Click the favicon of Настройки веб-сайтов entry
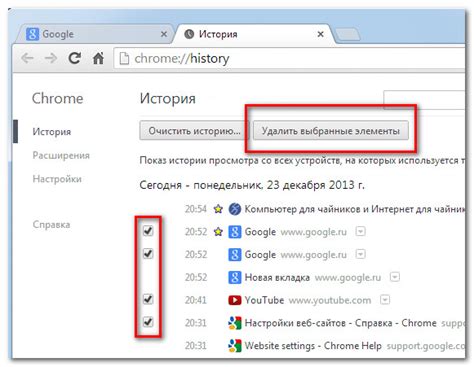Viewport: 474px width, 367px height. [235, 323]
